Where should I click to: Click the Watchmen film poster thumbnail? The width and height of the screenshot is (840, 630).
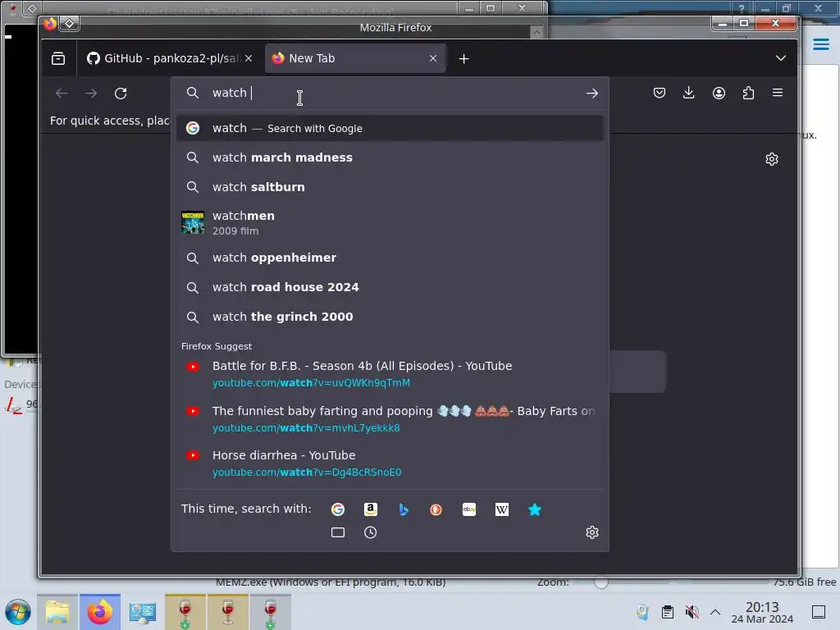point(193,222)
